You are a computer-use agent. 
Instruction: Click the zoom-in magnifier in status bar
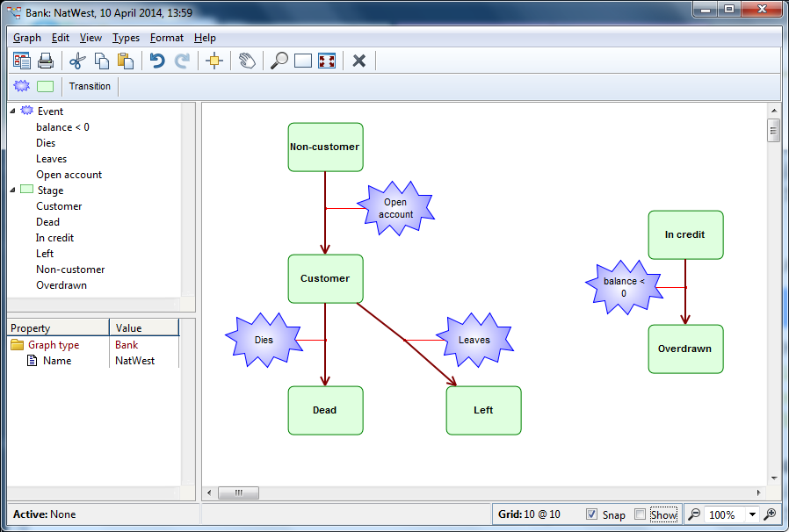(x=771, y=514)
